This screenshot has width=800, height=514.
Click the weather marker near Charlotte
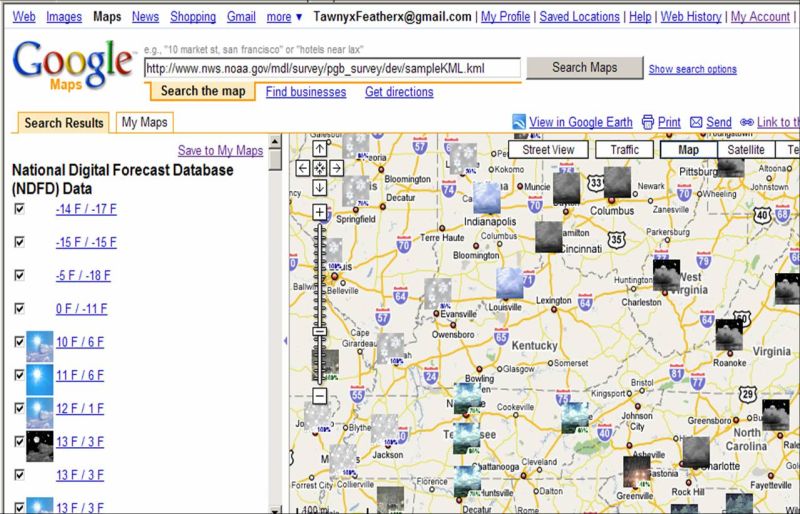coord(696,452)
